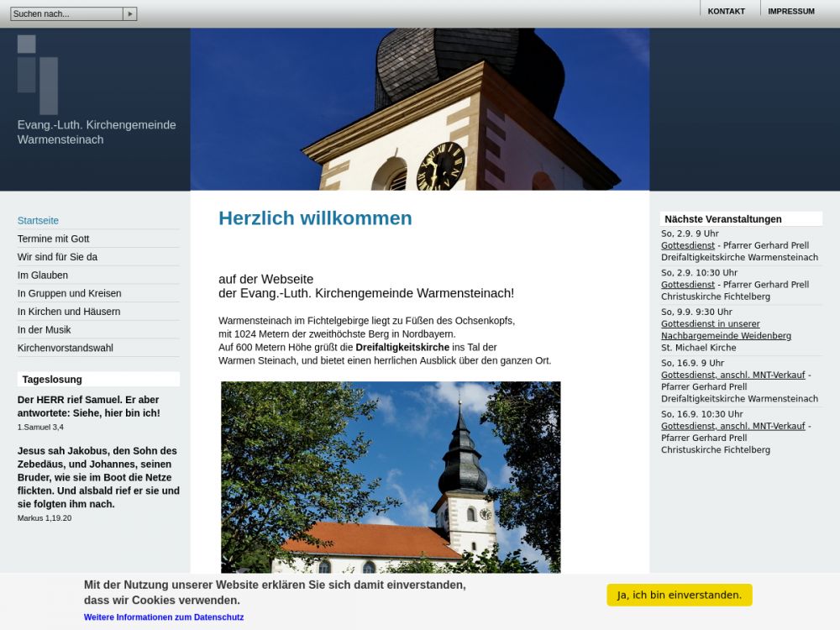Screen dimensions: 840x630
Task: Open 'Termine mit Gott' navigation item
Action: (x=53, y=239)
